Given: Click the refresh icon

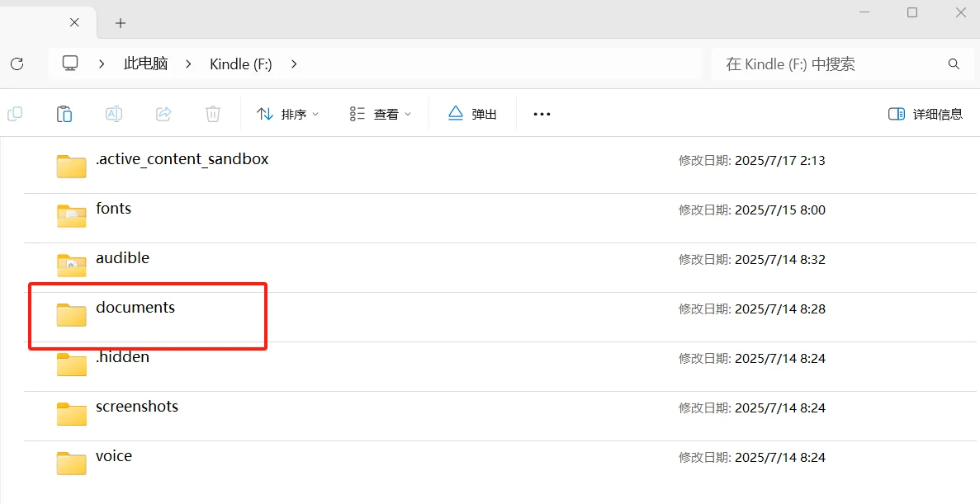Looking at the screenshot, I should pos(17,64).
